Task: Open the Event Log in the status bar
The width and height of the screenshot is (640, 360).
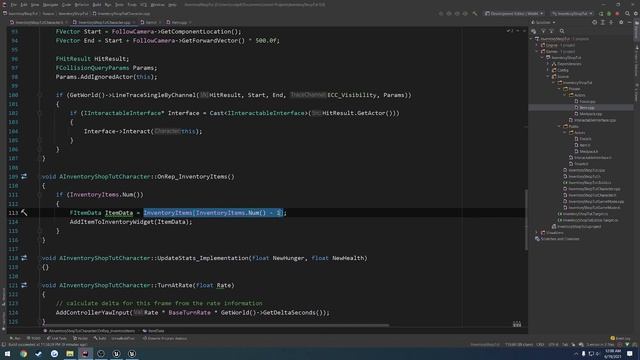Action: [x=620, y=338]
